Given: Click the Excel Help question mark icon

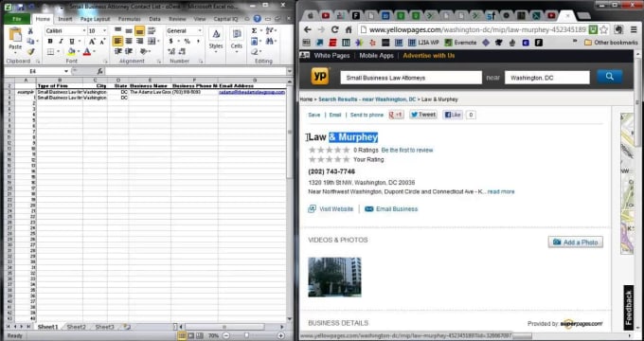Looking at the screenshot, I should pyautogui.click(x=257, y=19).
